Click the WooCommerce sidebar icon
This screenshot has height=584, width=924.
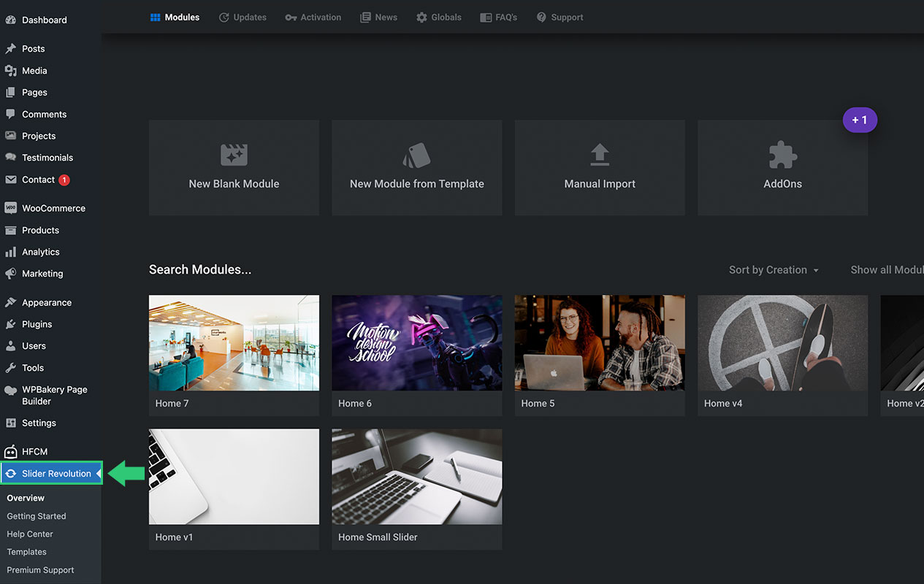point(10,208)
